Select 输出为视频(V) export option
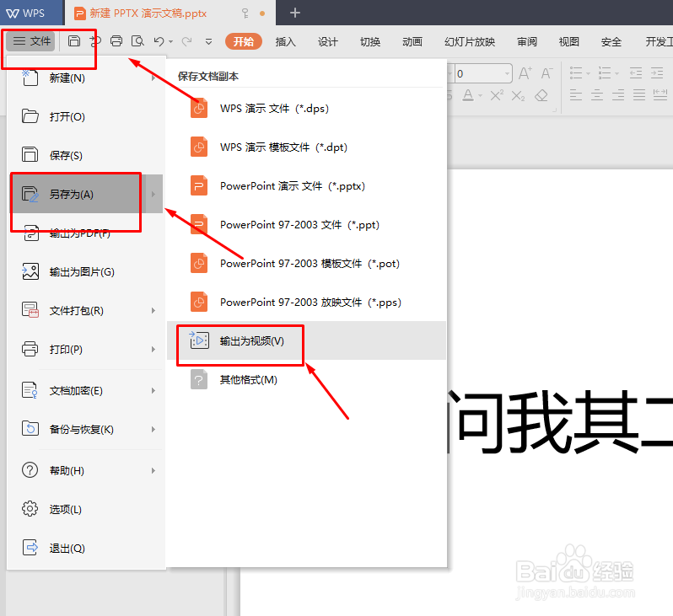 (306, 340)
